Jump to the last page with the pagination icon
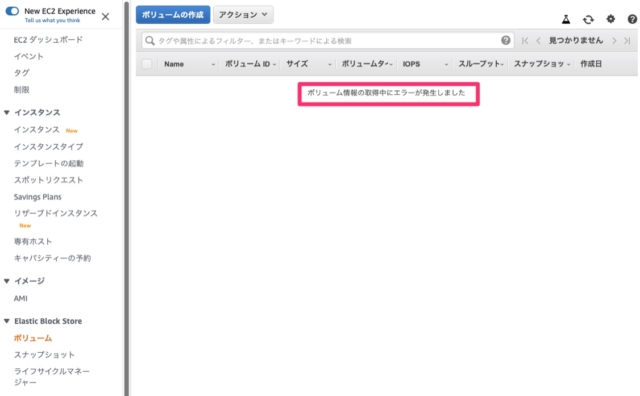Image resolution: width=640 pixels, height=396 pixels. (x=627, y=40)
